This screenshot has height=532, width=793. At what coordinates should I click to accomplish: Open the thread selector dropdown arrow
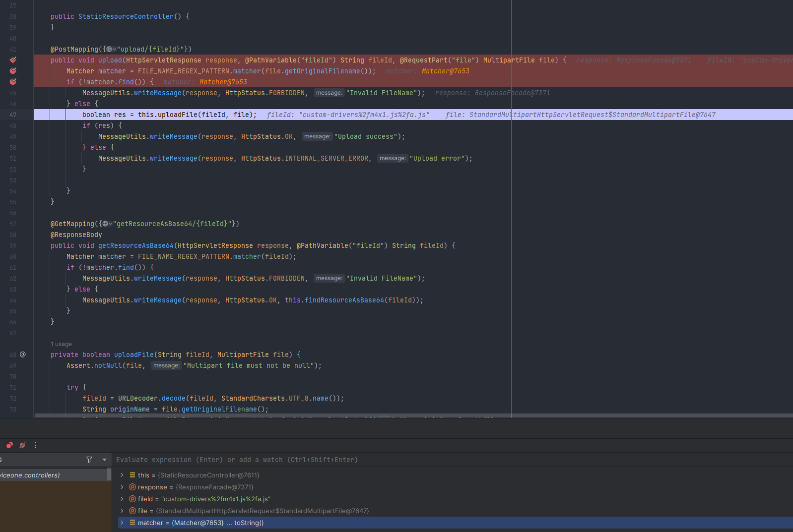click(104, 460)
